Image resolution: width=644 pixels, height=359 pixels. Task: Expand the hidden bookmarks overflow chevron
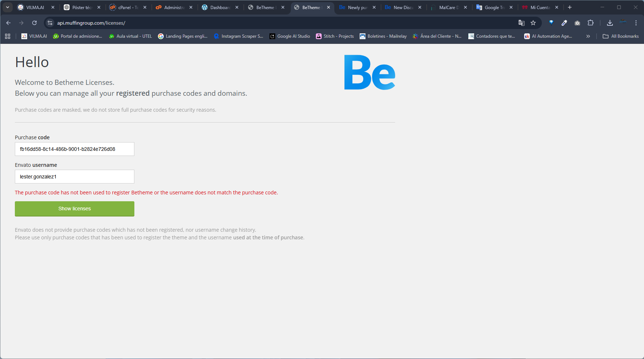pos(588,36)
